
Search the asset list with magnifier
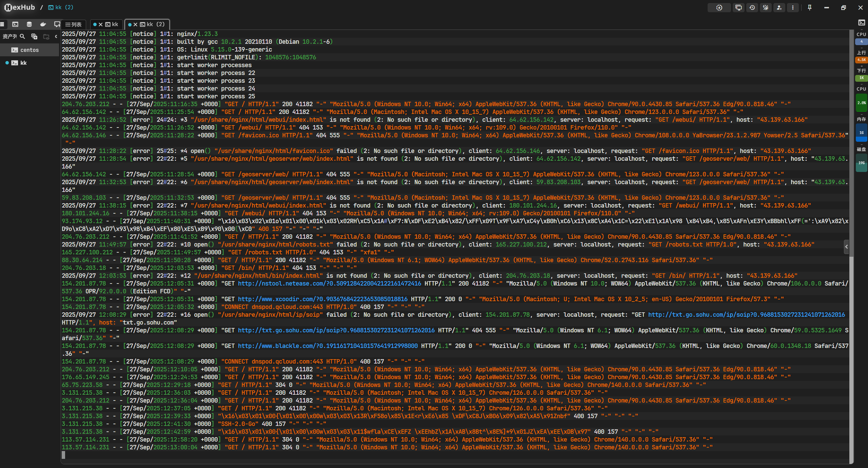(22, 36)
